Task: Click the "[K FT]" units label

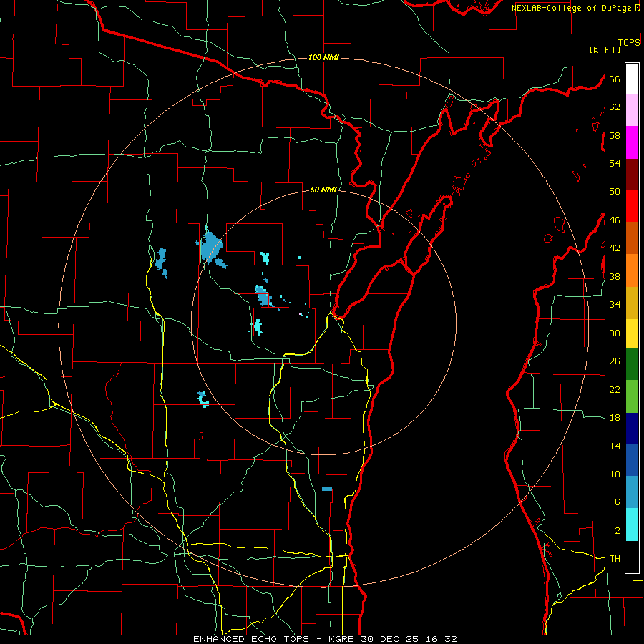Action: coord(605,50)
